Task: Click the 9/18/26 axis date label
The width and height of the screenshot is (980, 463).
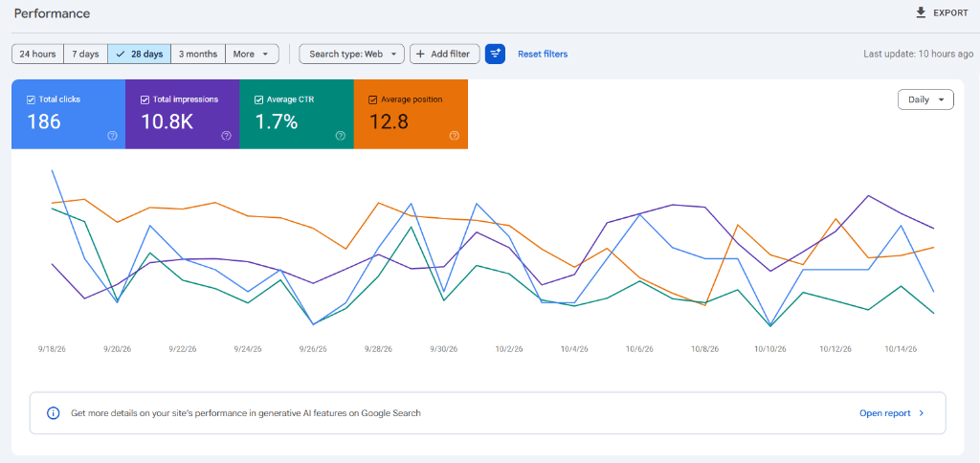Action: (52, 349)
